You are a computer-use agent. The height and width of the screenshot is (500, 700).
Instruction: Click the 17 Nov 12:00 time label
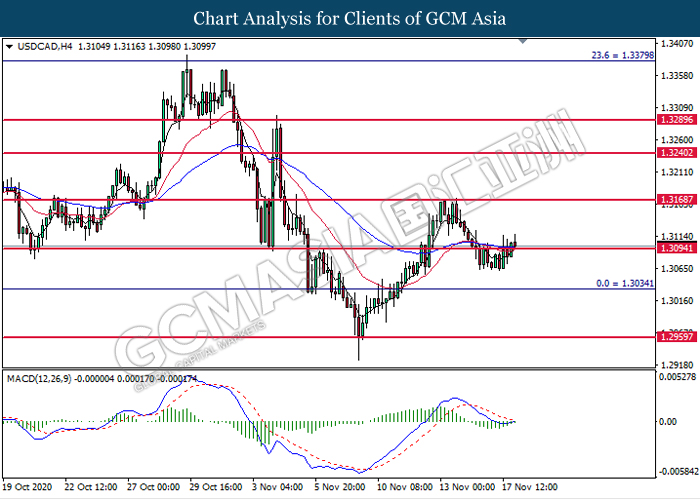coord(529,487)
